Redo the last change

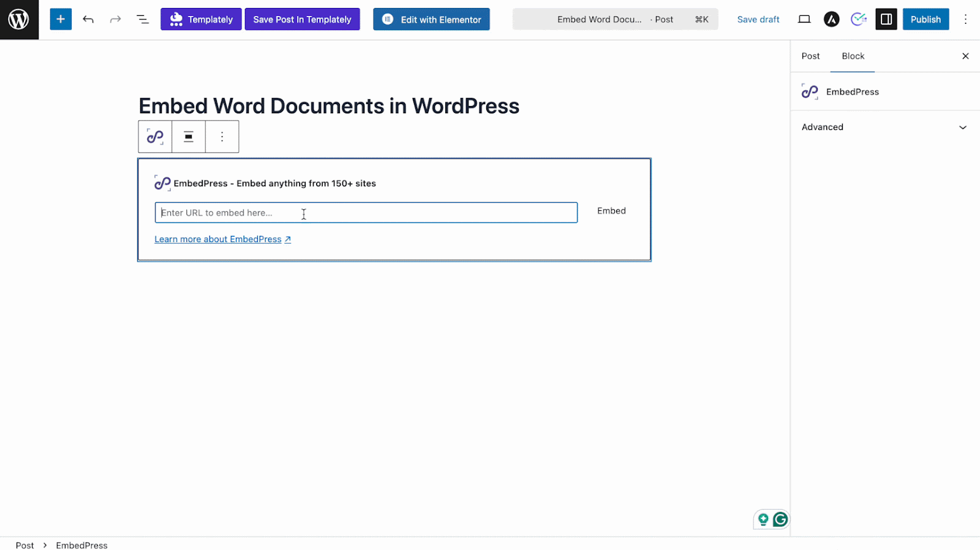click(115, 20)
